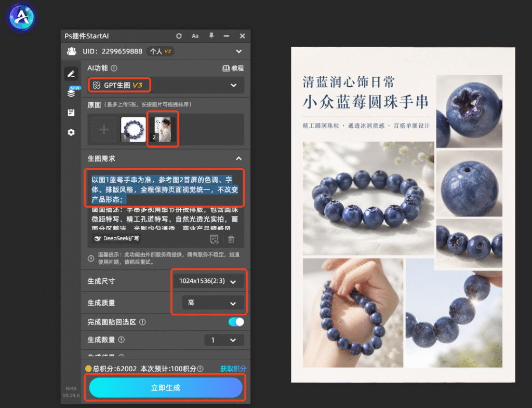
Task: Click the prompt template icon beside the trash
Action: coord(215,239)
